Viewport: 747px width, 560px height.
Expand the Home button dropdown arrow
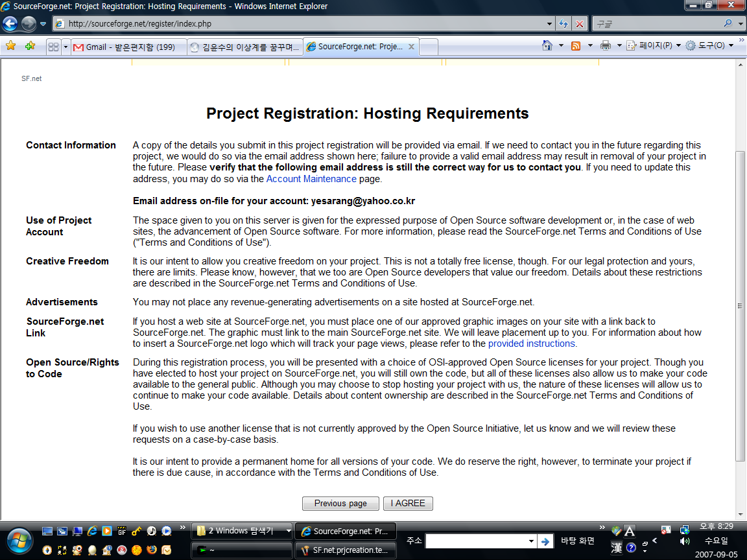click(x=561, y=45)
